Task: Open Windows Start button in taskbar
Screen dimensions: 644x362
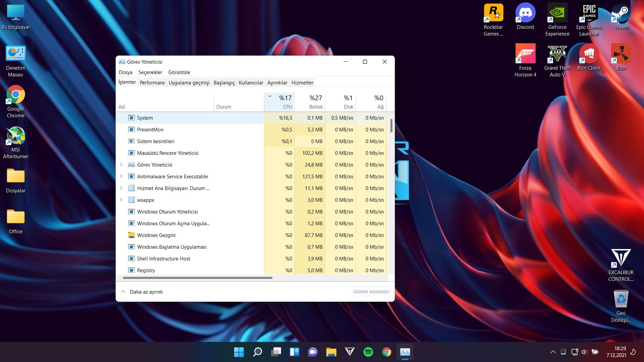Action: point(239,352)
